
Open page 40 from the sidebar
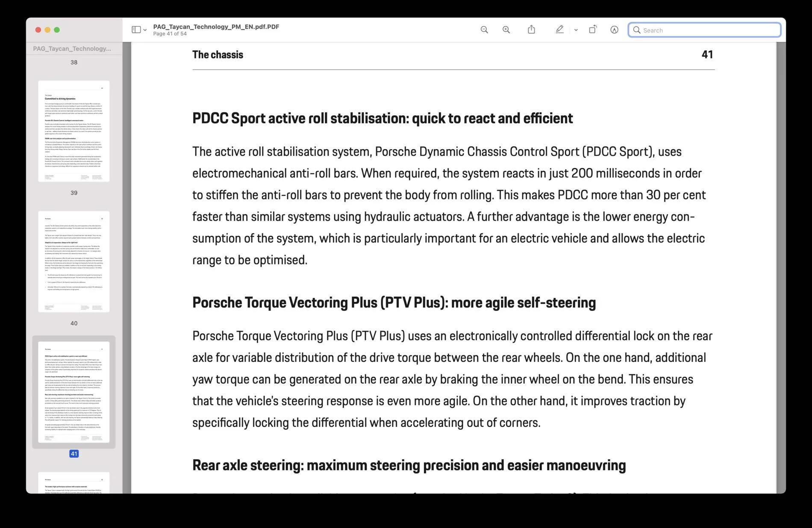click(74, 262)
